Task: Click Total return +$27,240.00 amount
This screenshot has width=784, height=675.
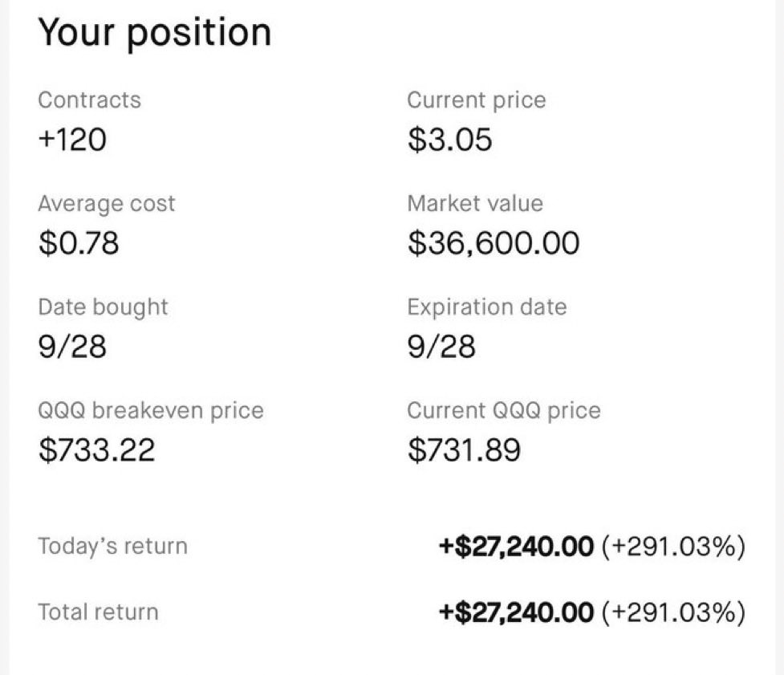Action: point(516,612)
